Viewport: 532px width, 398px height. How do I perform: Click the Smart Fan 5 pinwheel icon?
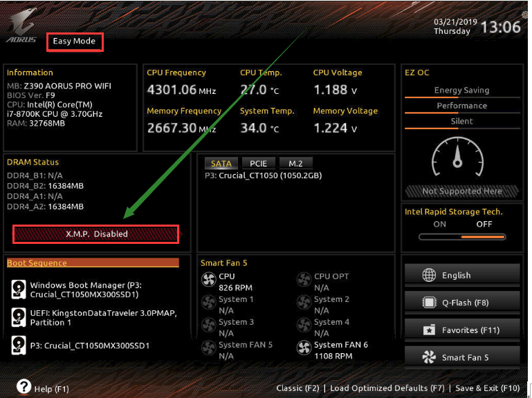click(429, 357)
